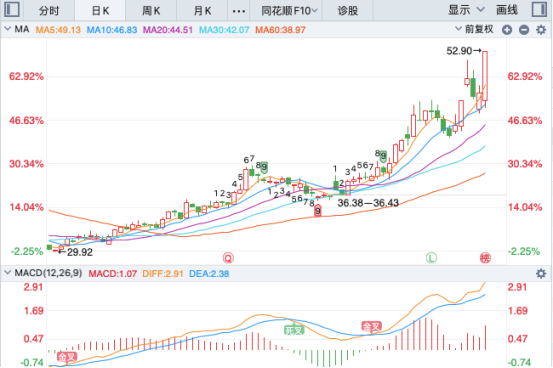Open MACD panel settings gear
The width and height of the screenshot is (553, 368).
pyautogui.click(x=541, y=273)
